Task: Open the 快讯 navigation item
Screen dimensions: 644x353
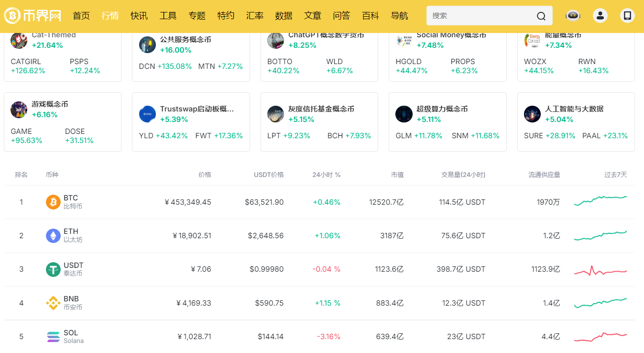Action: point(139,16)
